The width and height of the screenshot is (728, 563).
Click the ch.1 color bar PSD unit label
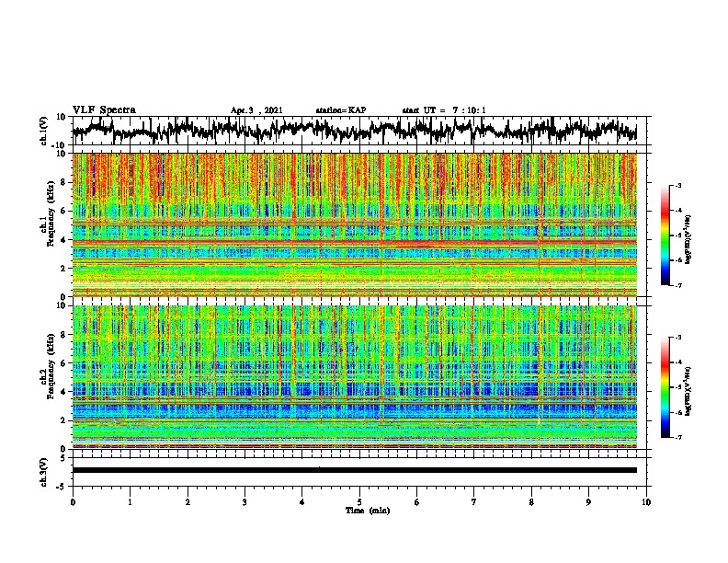[688, 239]
